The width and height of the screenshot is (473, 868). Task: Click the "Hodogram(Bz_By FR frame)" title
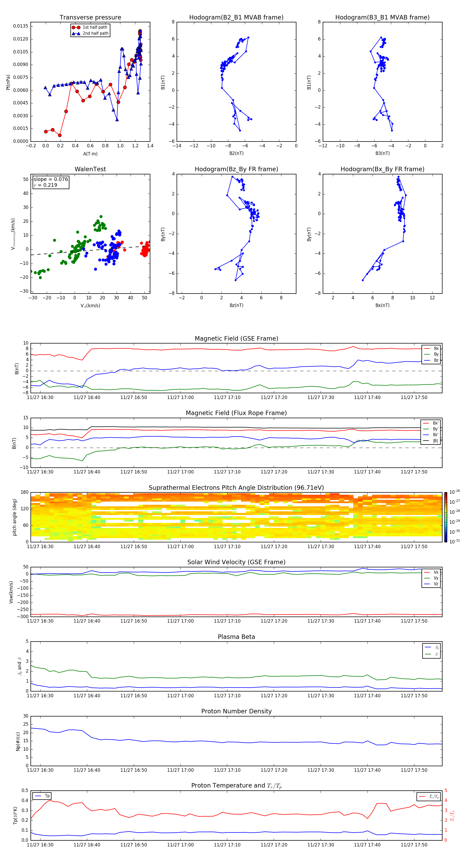pos(236,169)
